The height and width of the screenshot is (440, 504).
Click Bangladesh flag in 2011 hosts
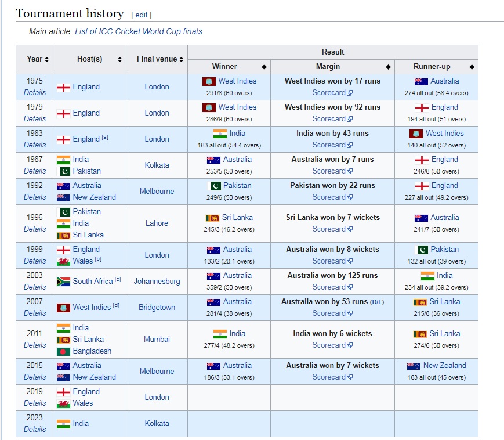[63, 351]
